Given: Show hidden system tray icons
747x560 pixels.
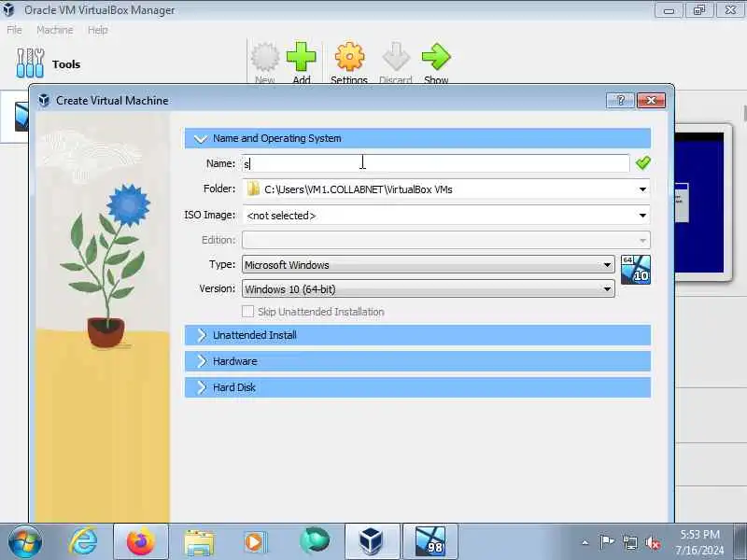Looking at the screenshot, I should point(585,542).
